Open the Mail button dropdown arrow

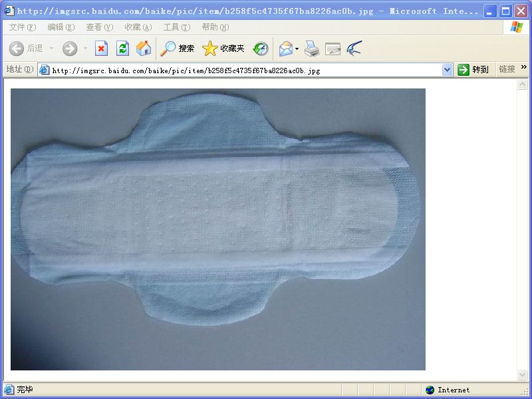pos(297,49)
